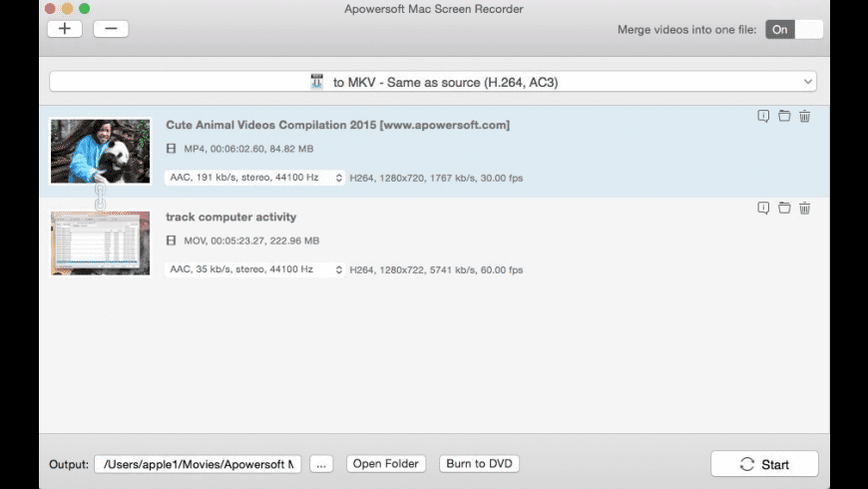This screenshot has height=489, width=868.
Task: Click film icon next to MOV details
Action: (171, 241)
